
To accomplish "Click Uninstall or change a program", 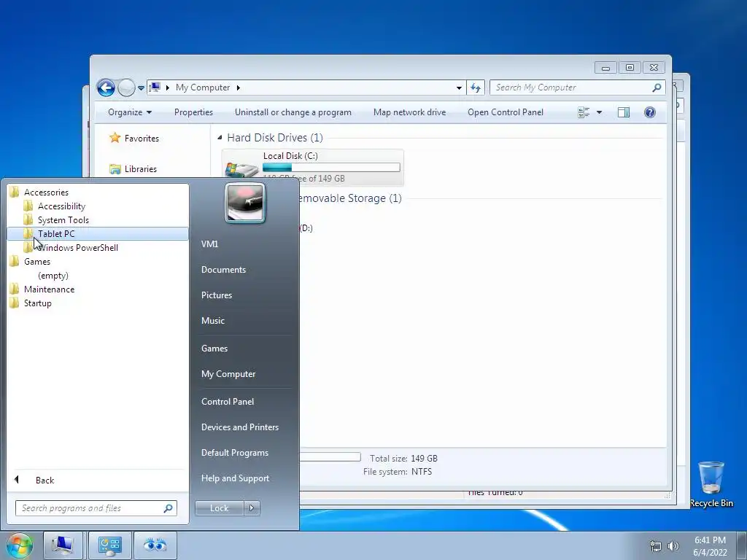I will [293, 112].
